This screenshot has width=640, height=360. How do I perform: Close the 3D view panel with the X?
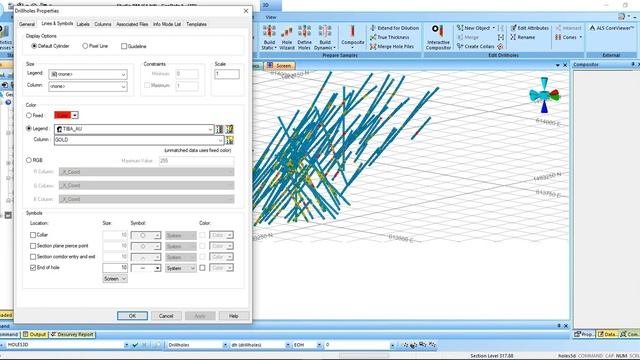[x=565, y=65]
